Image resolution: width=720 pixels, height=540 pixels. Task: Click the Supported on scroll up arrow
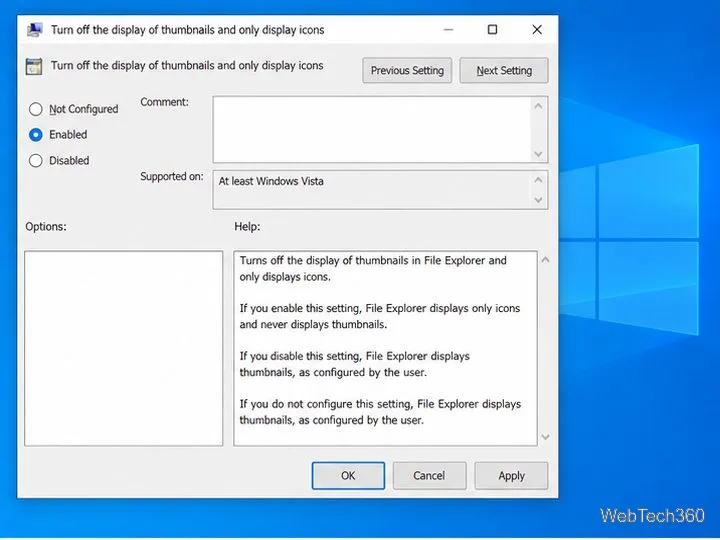(539, 180)
